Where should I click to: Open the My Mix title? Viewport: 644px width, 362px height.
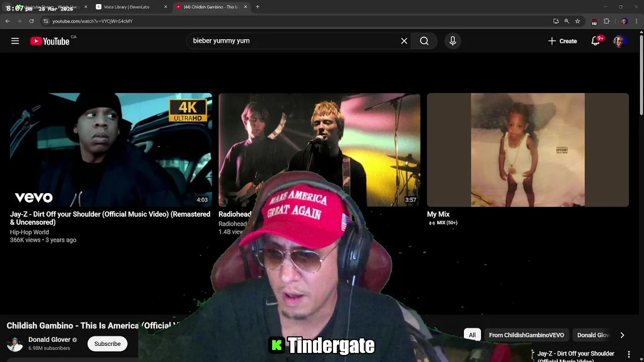[438, 214]
